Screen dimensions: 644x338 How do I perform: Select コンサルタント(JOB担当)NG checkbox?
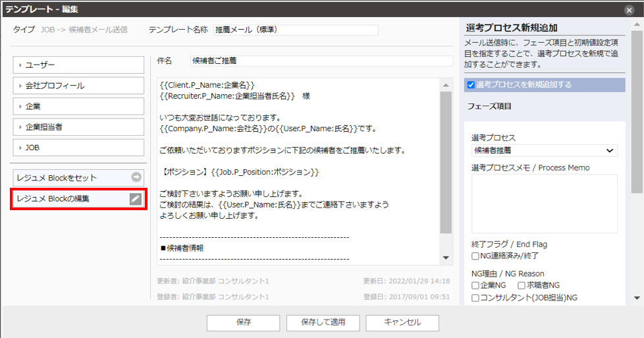coord(475,298)
